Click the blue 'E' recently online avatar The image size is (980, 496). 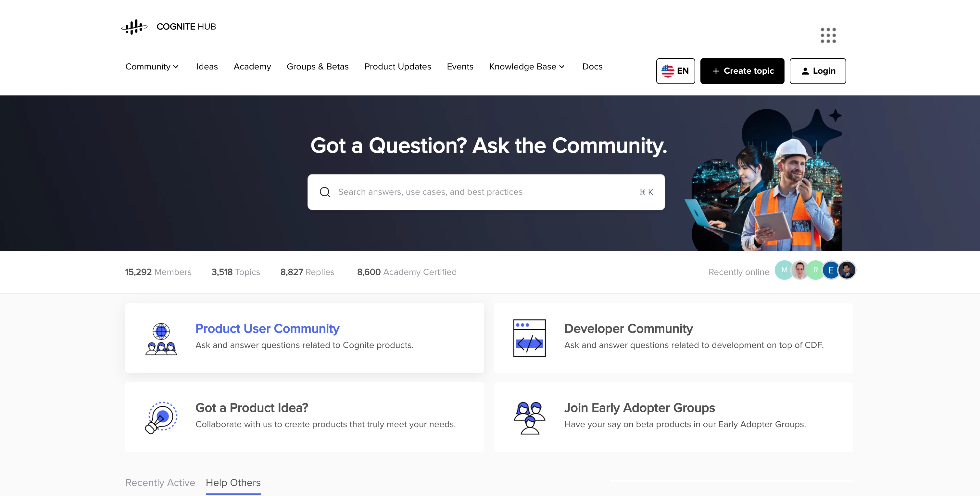pyautogui.click(x=831, y=270)
